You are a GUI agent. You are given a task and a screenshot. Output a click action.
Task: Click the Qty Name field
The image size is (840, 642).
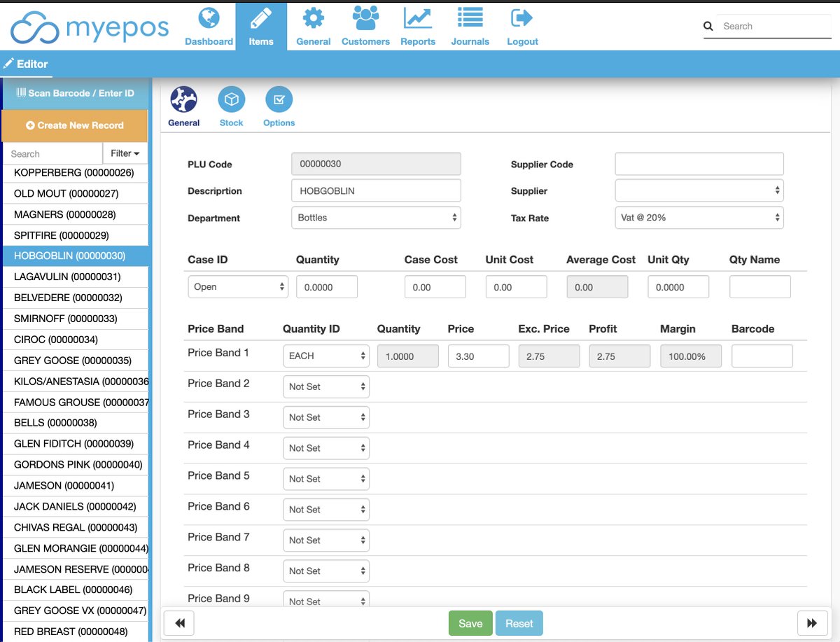click(x=760, y=287)
